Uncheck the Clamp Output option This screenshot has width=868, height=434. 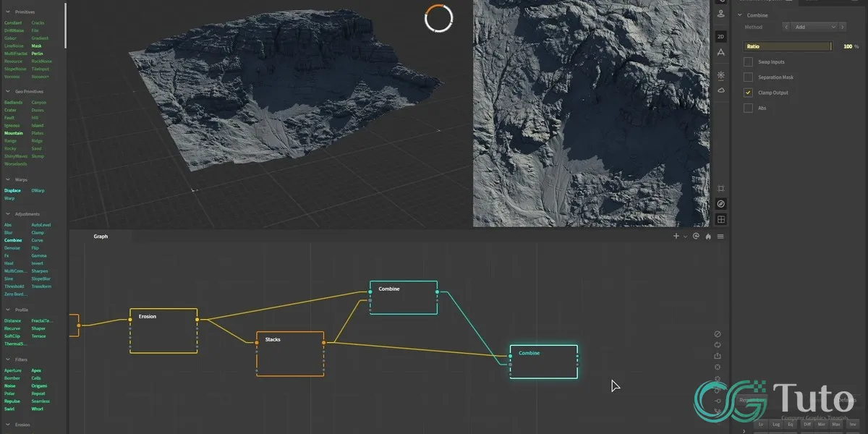[747, 92]
